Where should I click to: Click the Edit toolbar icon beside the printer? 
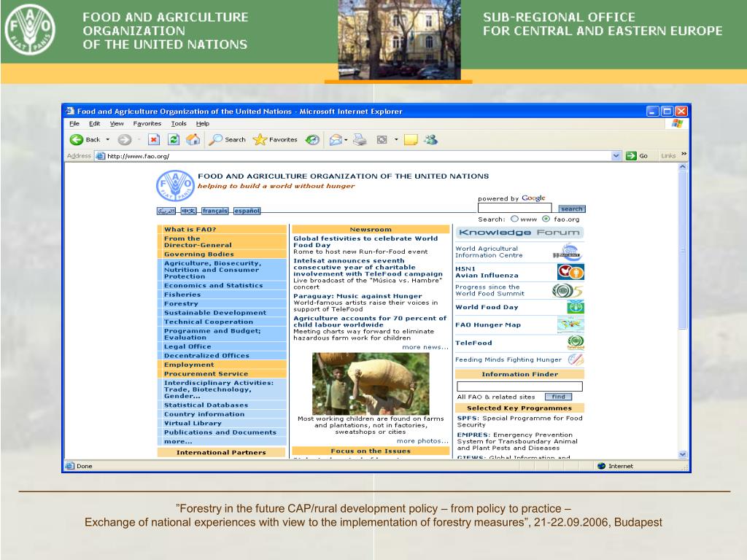[382, 139]
